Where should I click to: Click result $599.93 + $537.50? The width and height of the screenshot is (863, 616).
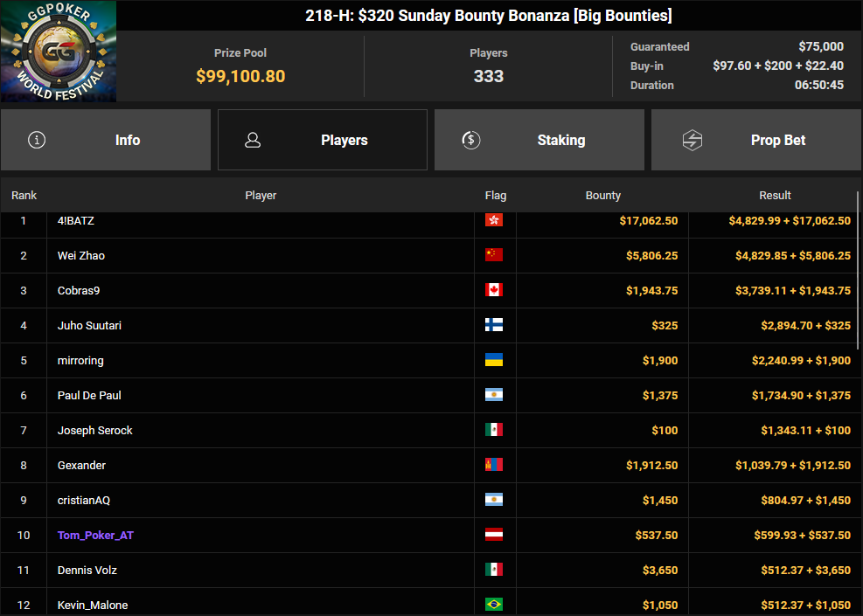[803, 535]
